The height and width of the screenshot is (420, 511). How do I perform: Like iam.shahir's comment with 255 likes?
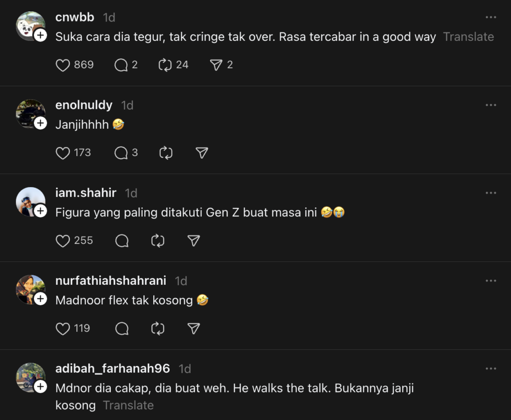(x=63, y=241)
